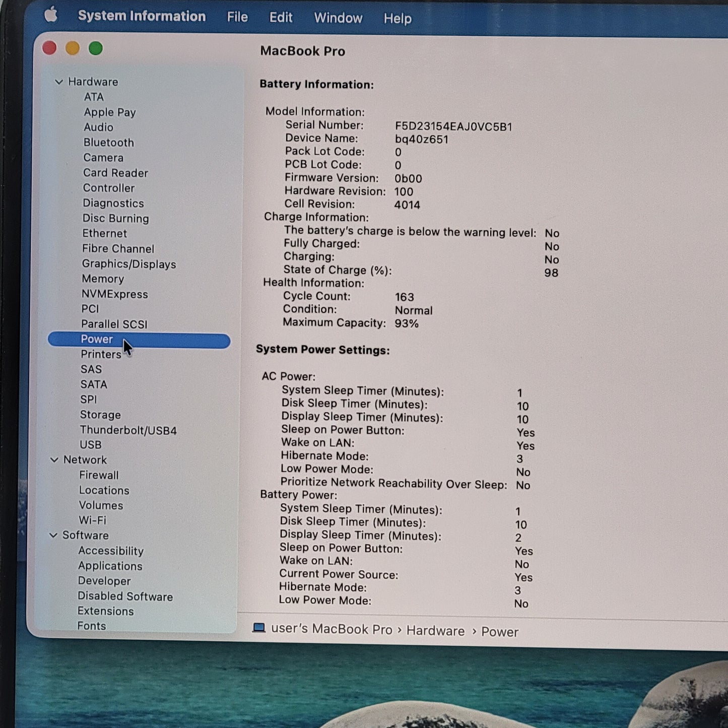This screenshot has height=728, width=728.
Task: Select SPI in the sidebar
Action: pyautogui.click(x=88, y=400)
